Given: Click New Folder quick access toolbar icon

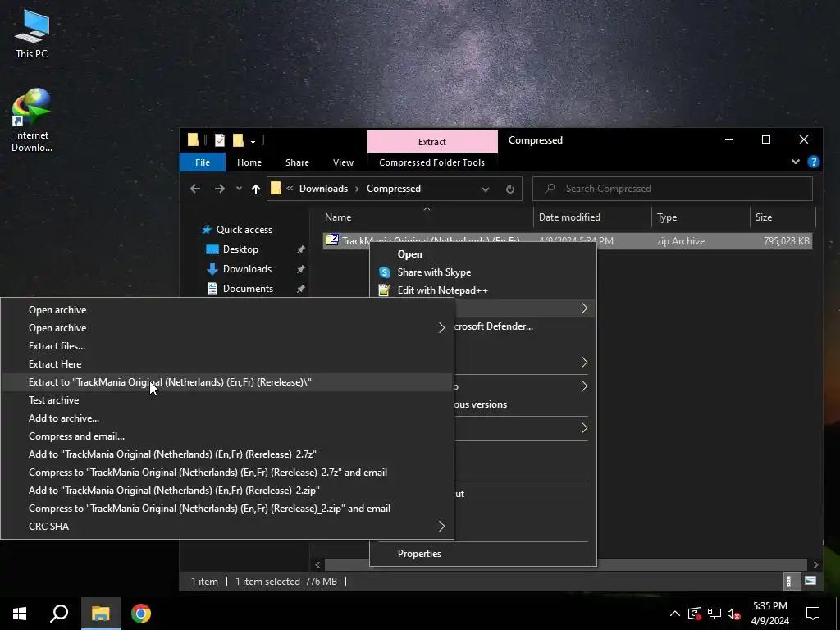Looking at the screenshot, I should 238,140.
